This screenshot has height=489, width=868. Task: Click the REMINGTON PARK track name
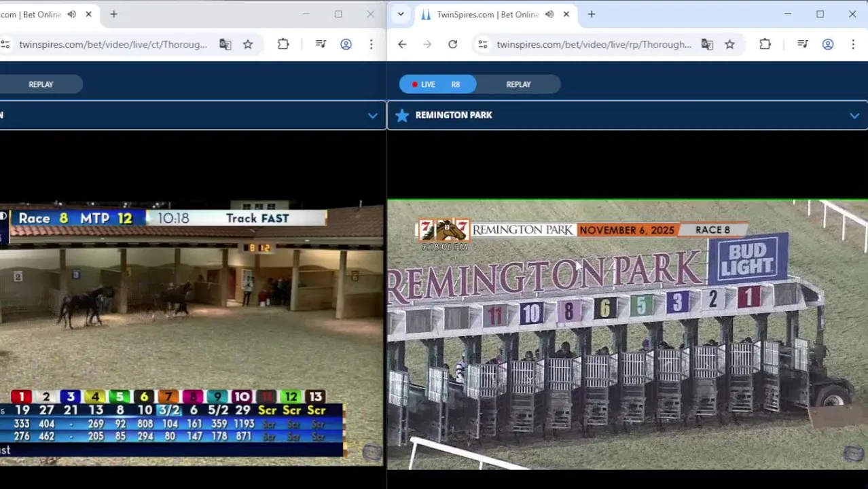coord(454,115)
